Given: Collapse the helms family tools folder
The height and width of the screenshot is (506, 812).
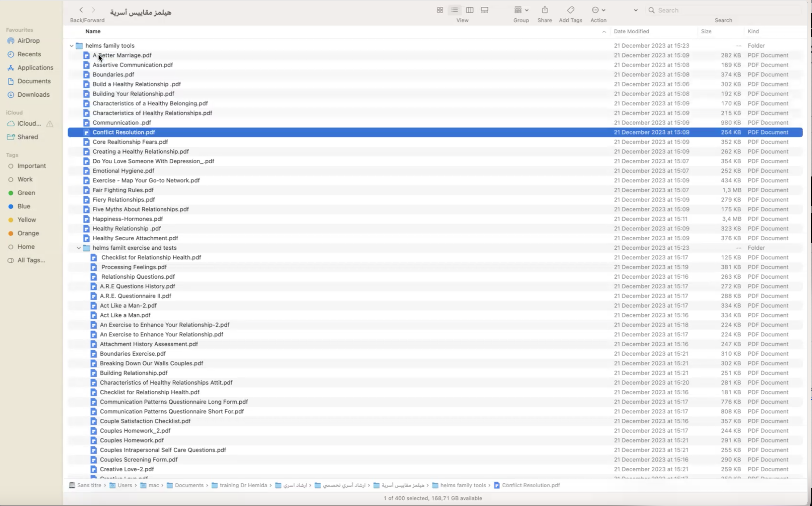Looking at the screenshot, I should click(x=71, y=45).
